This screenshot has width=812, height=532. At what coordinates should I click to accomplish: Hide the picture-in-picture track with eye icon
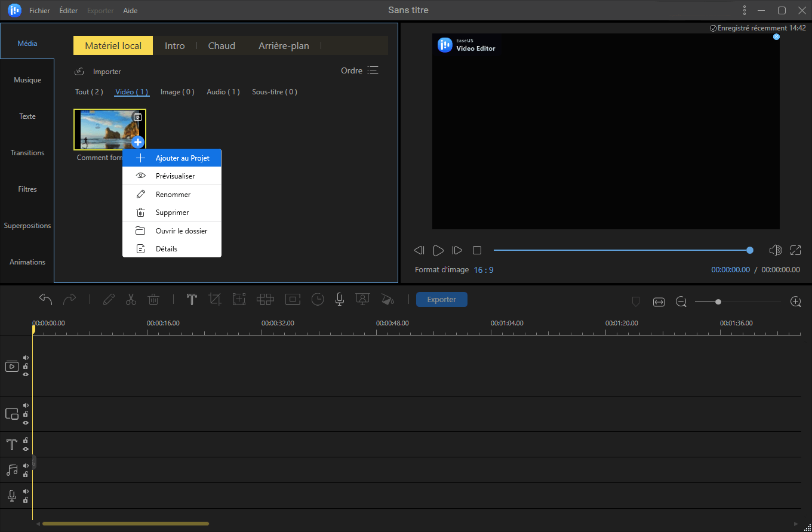[26, 422]
